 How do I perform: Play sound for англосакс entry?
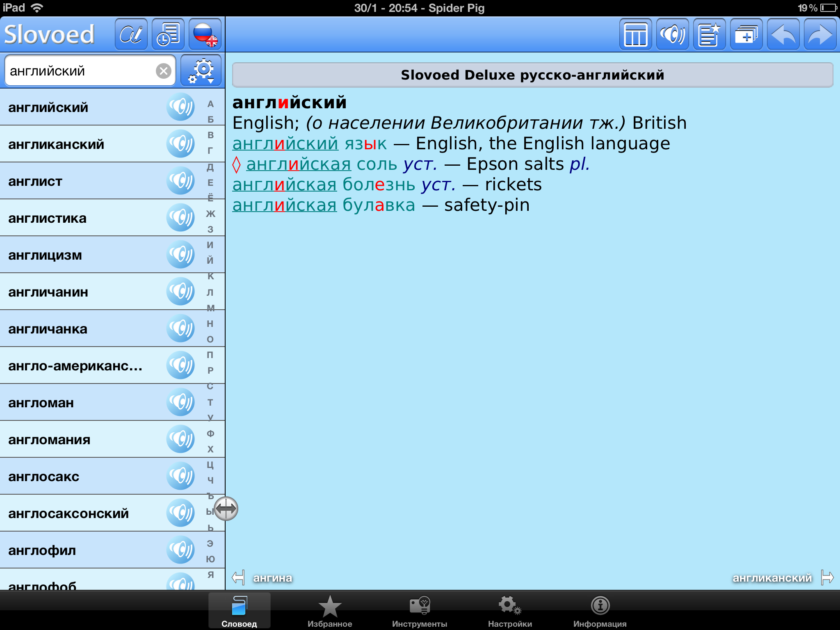(x=180, y=476)
